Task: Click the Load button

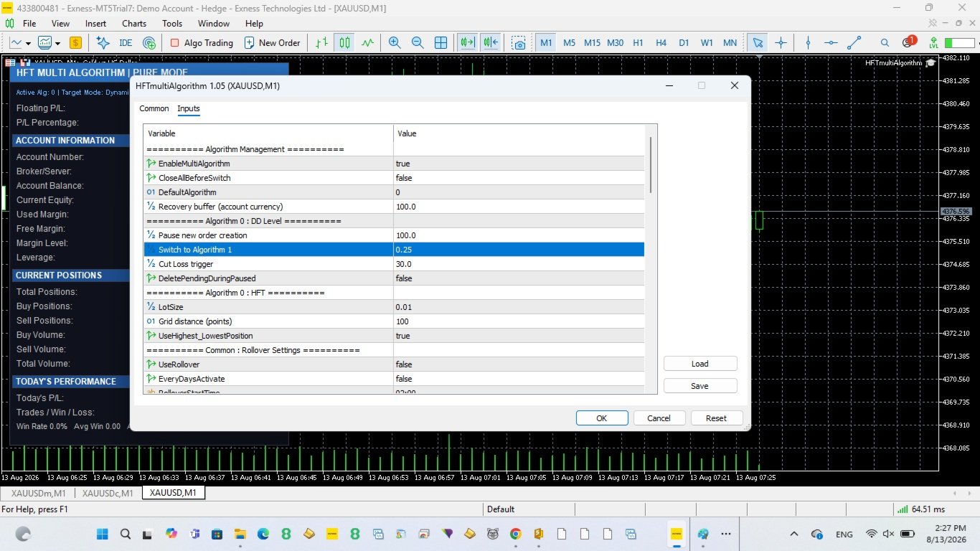Action: 700,364
